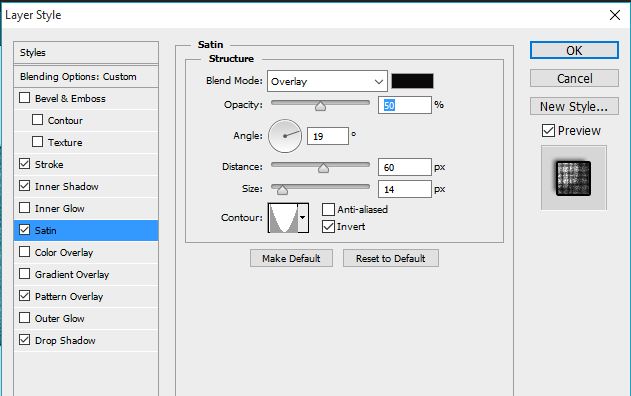Uncheck the Stroke effect checkbox

coord(25,164)
